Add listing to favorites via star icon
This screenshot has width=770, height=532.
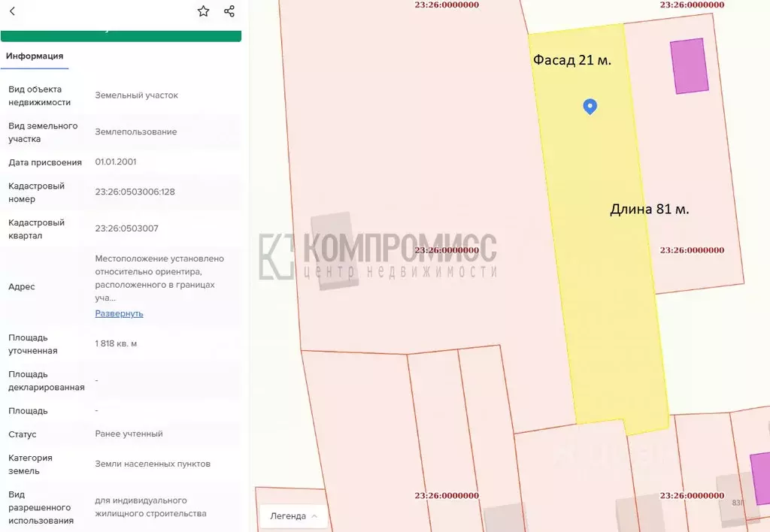click(x=203, y=11)
